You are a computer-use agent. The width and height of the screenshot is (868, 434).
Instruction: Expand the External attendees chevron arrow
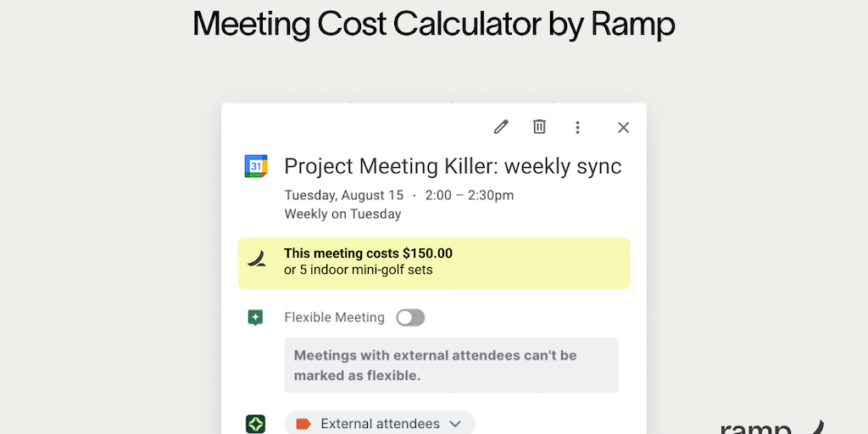click(455, 423)
